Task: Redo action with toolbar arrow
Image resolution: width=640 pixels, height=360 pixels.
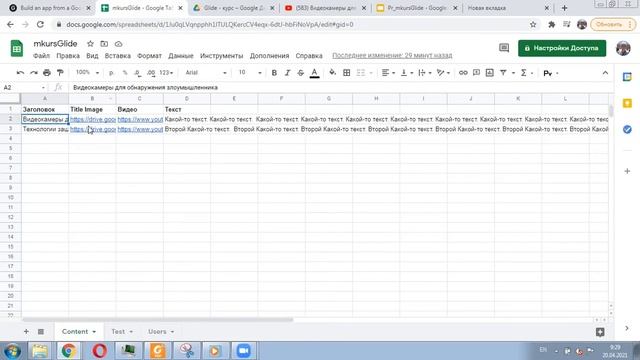Action: click(33, 73)
